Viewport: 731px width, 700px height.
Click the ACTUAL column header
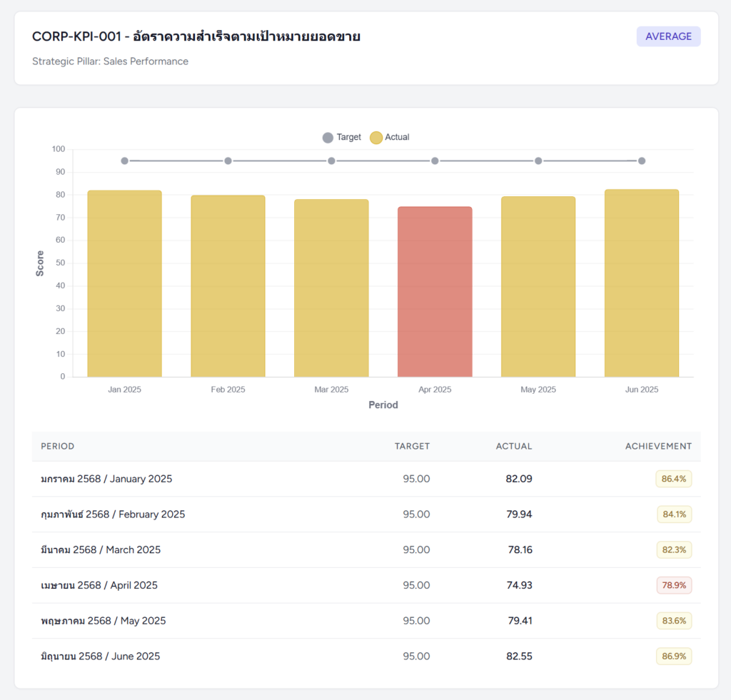[x=514, y=446]
